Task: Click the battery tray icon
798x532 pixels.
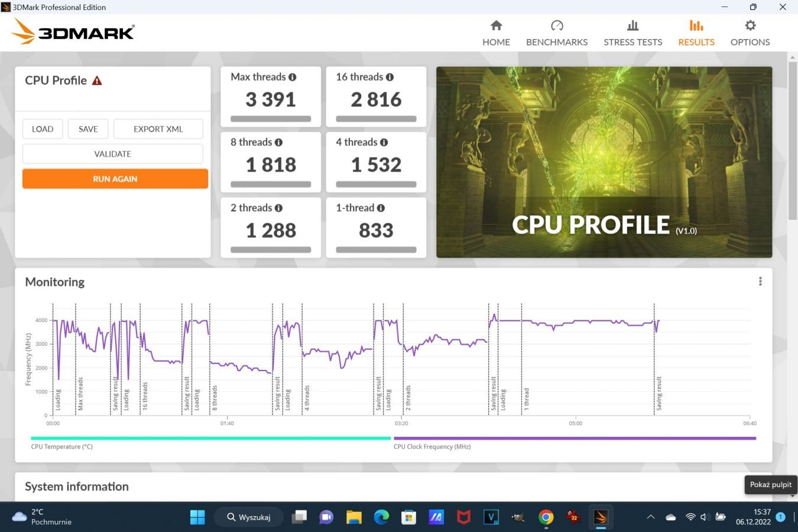Action: click(721, 517)
